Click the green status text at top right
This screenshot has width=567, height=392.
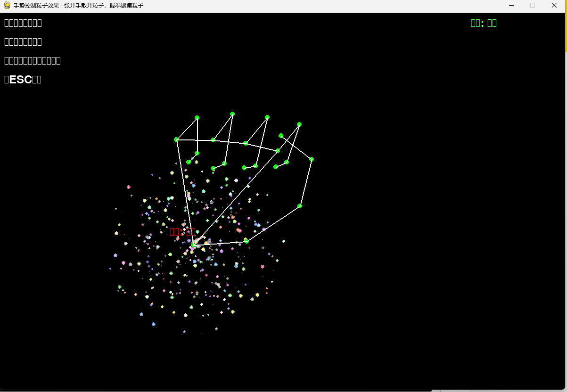click(x=484, y=23)
